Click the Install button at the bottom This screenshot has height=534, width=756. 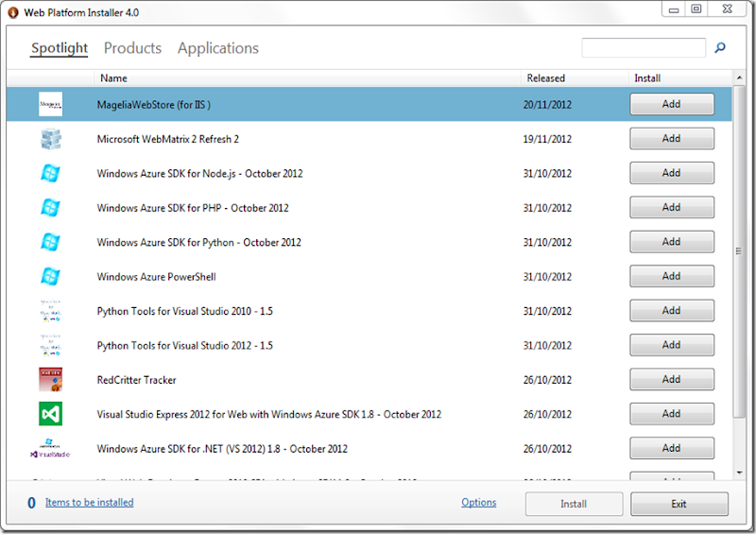pyautogui.click(x=574, y=504)
